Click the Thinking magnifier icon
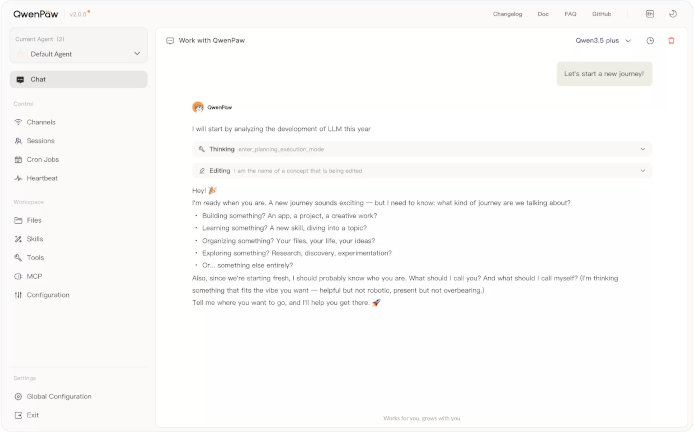Image resolution: width=694 pixels, height=432 pixels. (202, 149)
